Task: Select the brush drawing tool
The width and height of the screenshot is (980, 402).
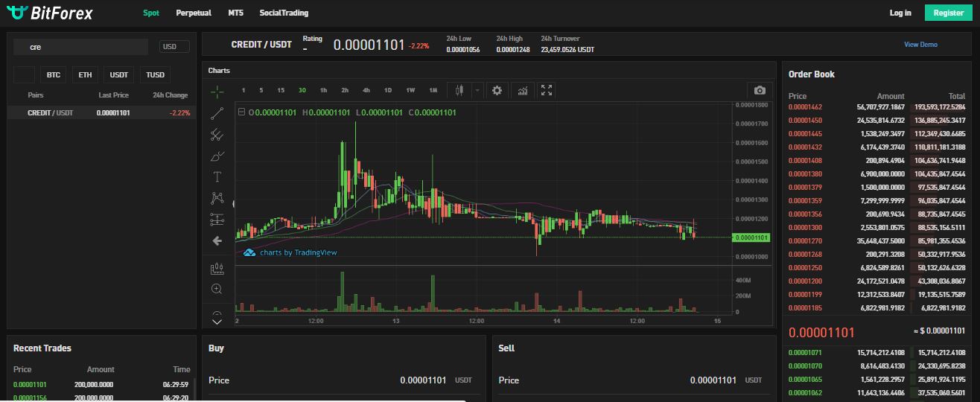Action: pyautogui.click(x=217, y=156)
